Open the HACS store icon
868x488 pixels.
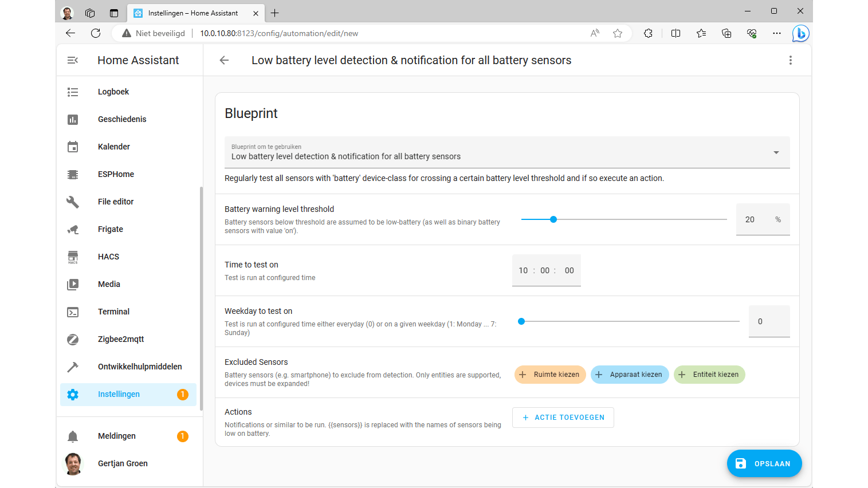click(x=73, y=257)
